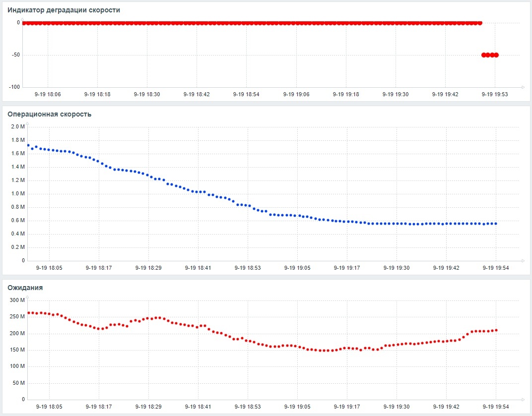
Task: Click the 9-19 18:05 timestamp under speed chart
Action: click(x=51, y=267)
